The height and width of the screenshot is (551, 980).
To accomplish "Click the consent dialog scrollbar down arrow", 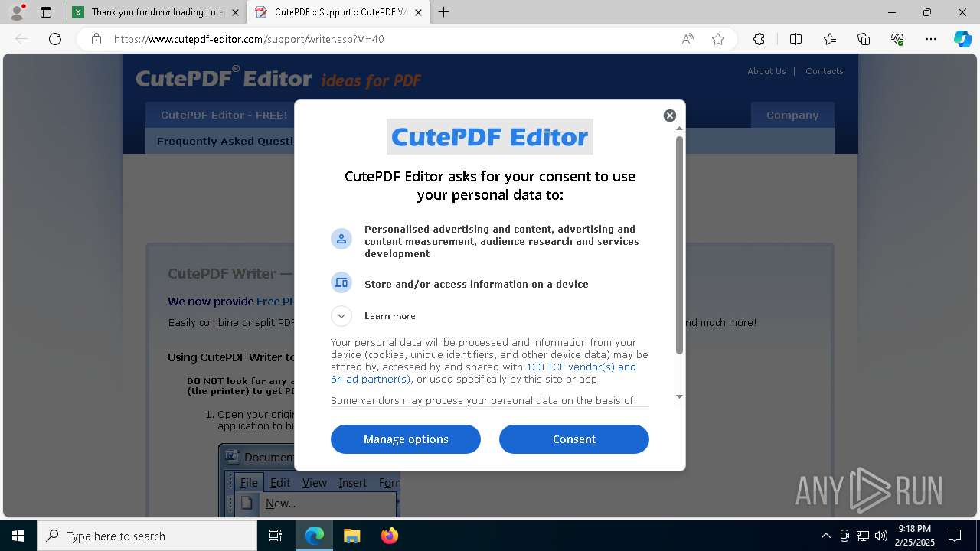I will [679, 396].
